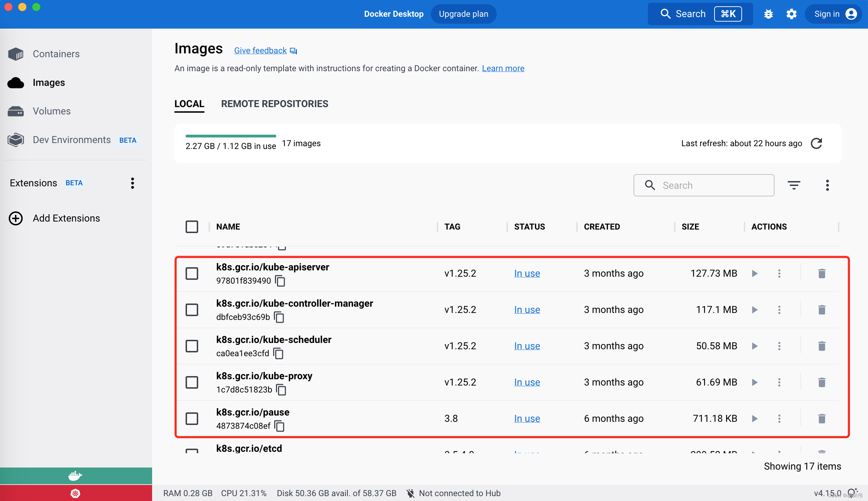
Task: Run the pause image
Action: [x=755, y=419]
